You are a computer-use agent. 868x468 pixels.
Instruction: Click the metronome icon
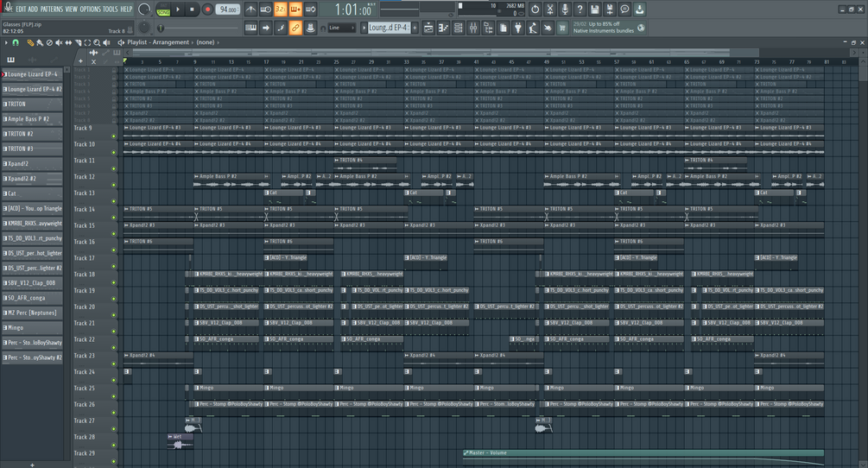(x=250, y=9)
